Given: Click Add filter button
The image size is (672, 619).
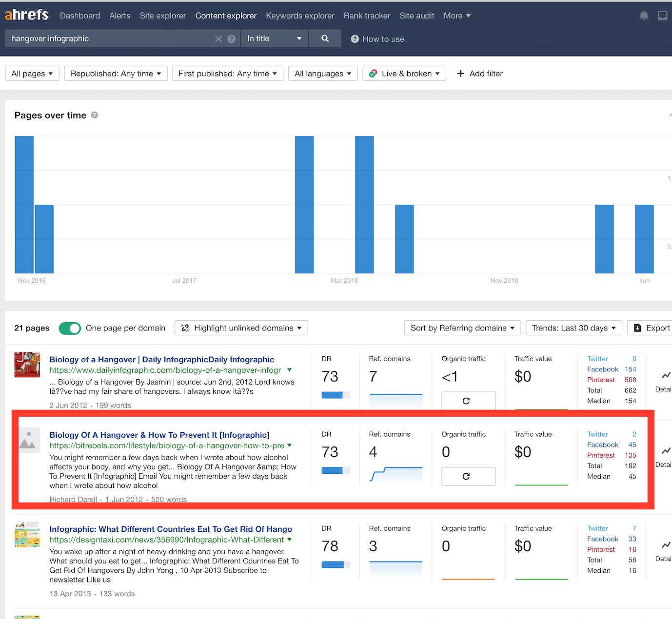Looking at the screenshot, I should pos(479,74).
